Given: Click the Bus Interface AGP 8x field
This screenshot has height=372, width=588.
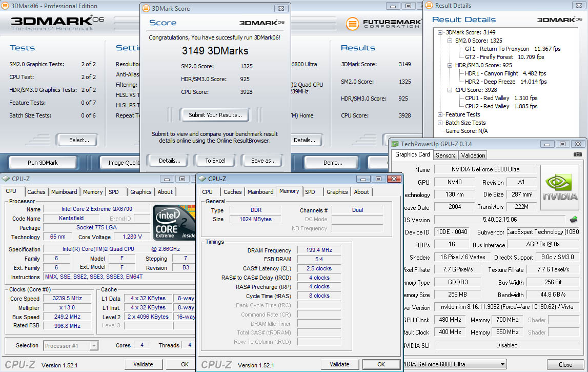Looking at the screenshot, I should point(542,244).
